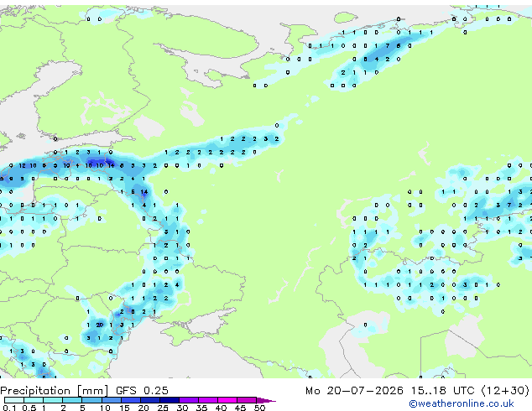The image size is (532, 411).
Task: Click the '45' legend scale label
Action: [240, 408]
